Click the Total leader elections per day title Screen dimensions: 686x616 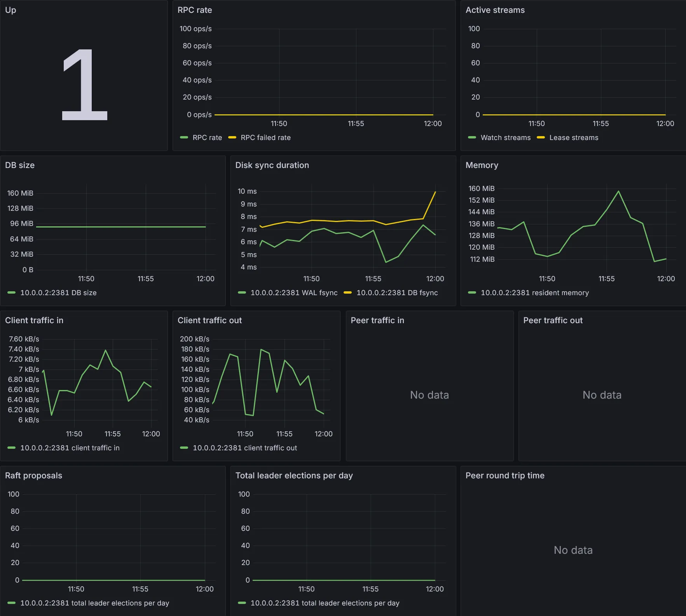[294, 476]
